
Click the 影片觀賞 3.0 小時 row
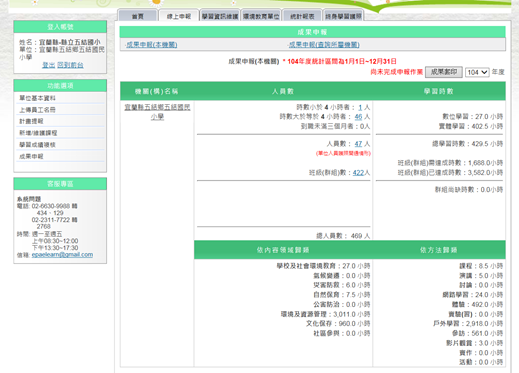pos(475,343)
